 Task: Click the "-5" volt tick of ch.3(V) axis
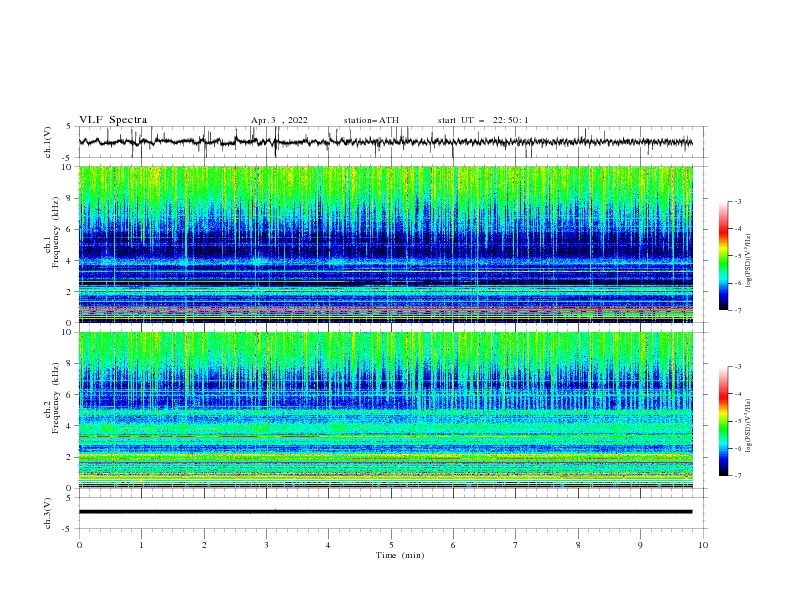[x=68, y=529]
